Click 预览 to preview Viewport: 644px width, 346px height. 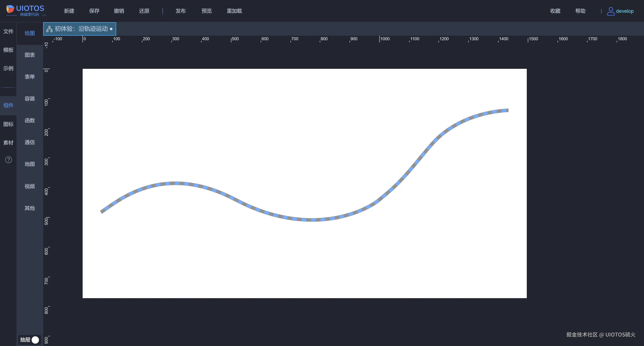[207, 11]
